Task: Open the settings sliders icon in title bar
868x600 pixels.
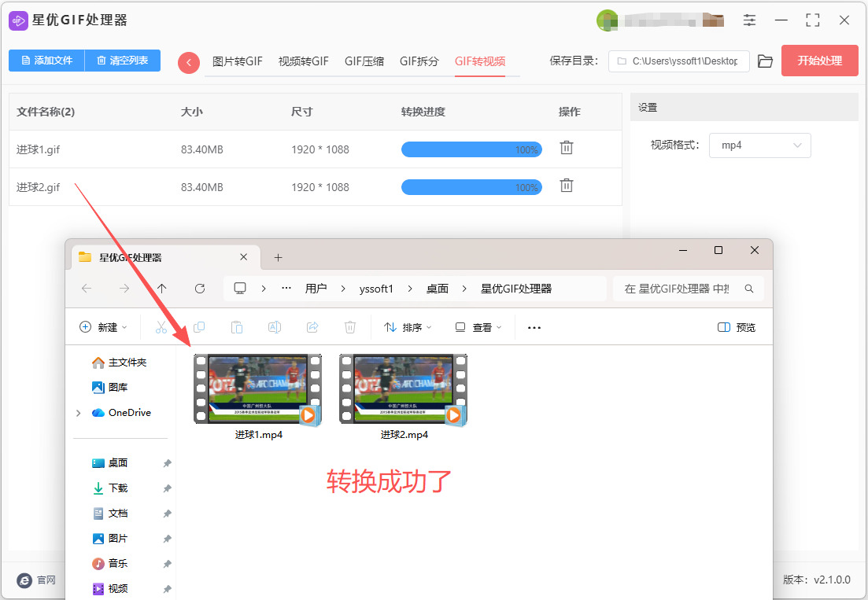Action: point(749,20)
